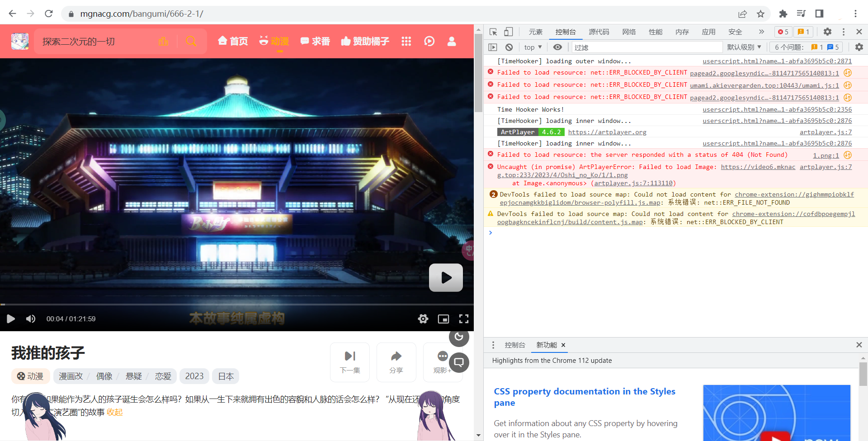868x441 pixels.
Task: Toggle device toolbar emulation
Action: pyautogui.click(x=509, y=32)
